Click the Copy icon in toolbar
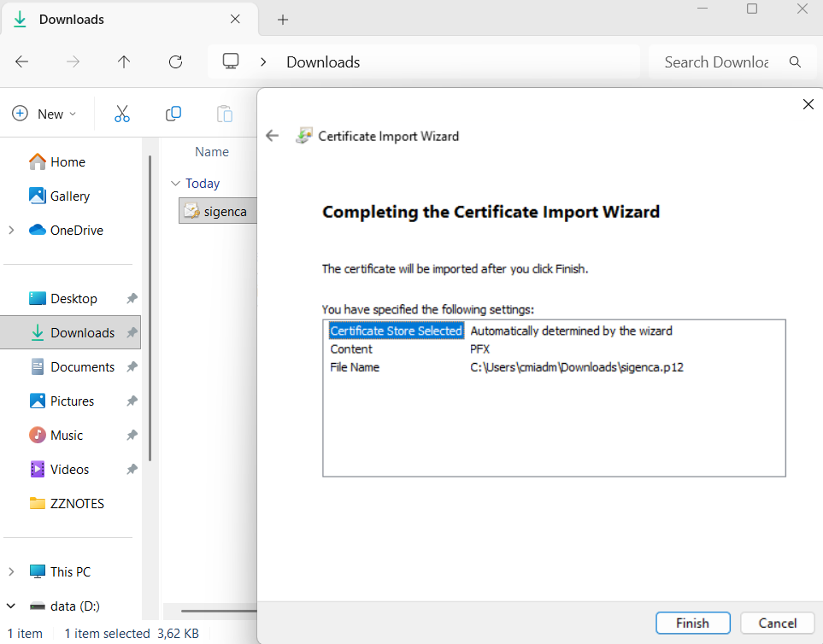 click(173, 114)
